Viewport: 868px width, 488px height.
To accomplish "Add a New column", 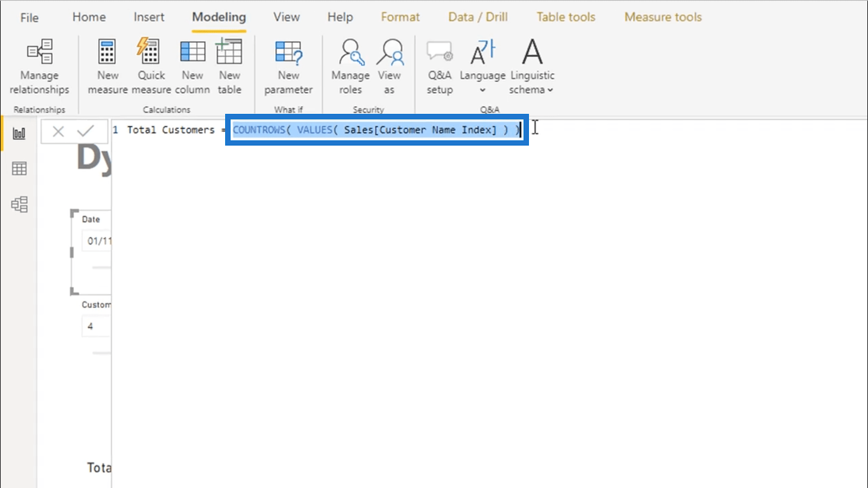I will (x=193, y=67).
